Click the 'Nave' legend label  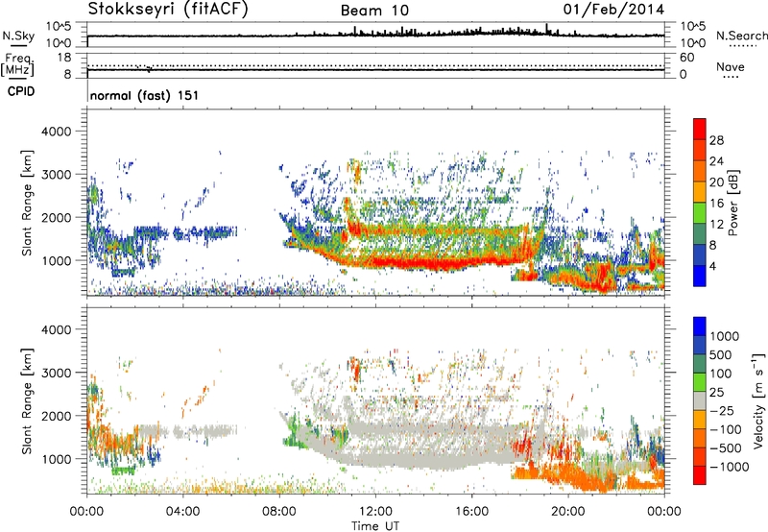click(731, 66)
